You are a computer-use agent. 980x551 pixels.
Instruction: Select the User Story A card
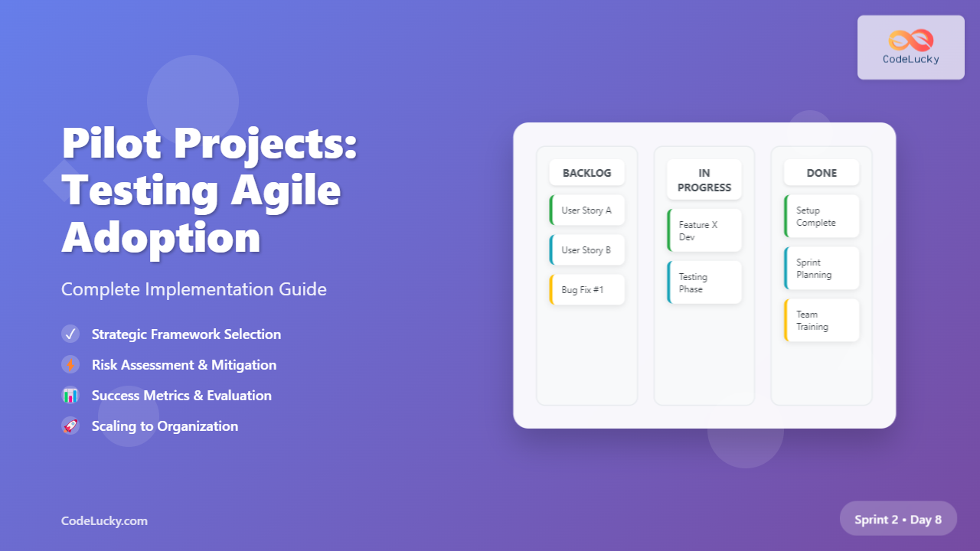coord(587,210)
